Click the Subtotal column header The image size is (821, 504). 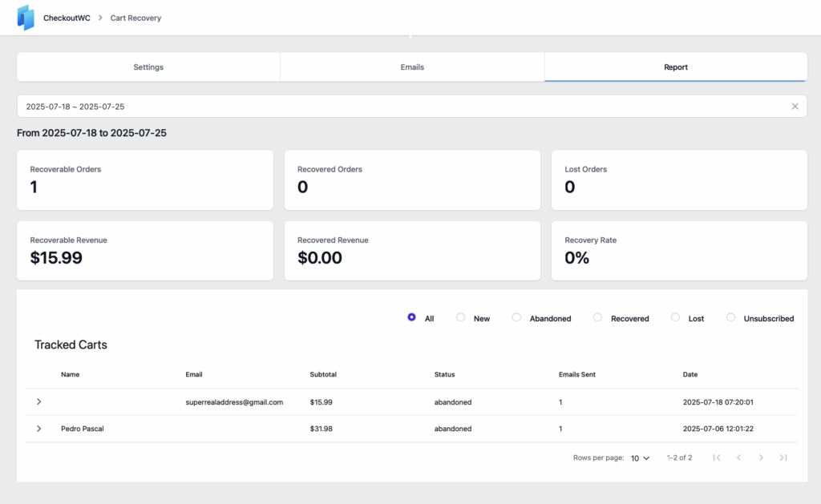pyautogui.click(x=323, y=374)
